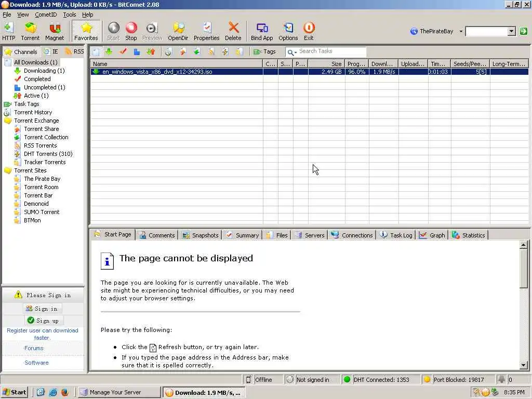532x399 pixels.
Task: Open the Statistics tab
Action: click(x=469, y=235)
